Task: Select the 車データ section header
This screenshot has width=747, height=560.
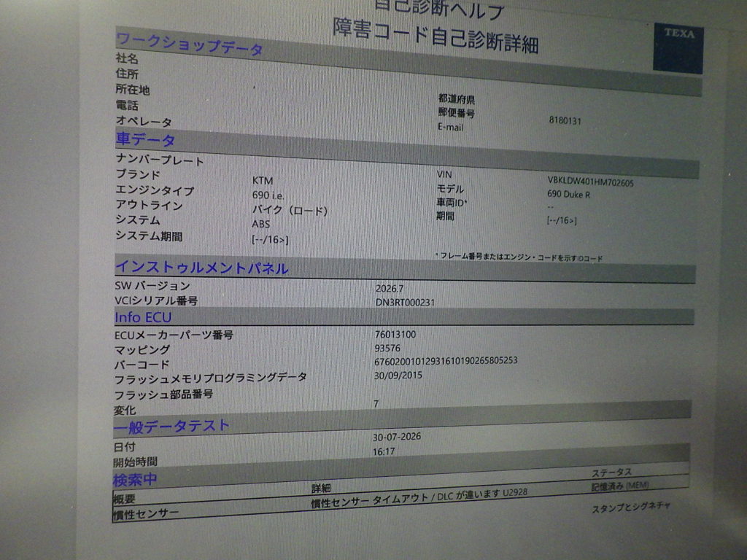Action: 145,139
